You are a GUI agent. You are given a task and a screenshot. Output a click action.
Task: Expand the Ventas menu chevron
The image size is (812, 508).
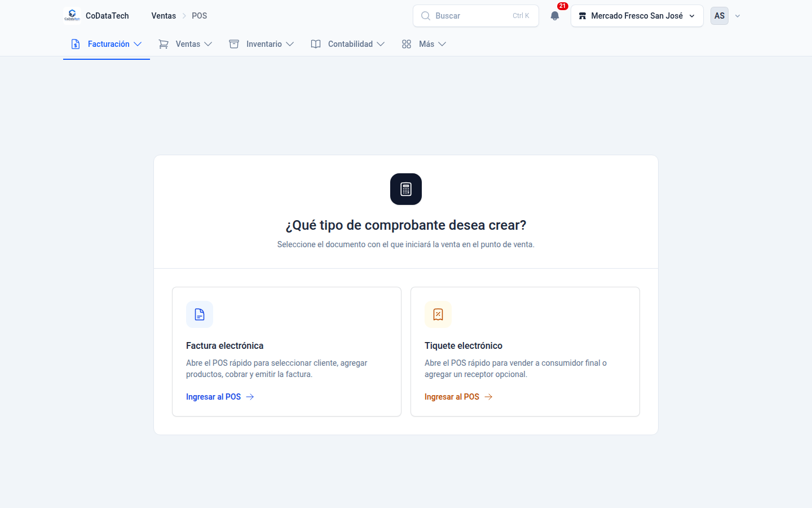208,44
